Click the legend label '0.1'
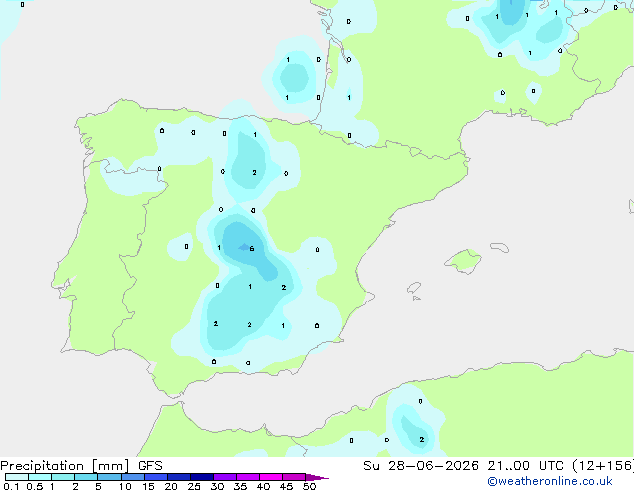The height and width of the screenshot is (490, 634). [11, 486]
